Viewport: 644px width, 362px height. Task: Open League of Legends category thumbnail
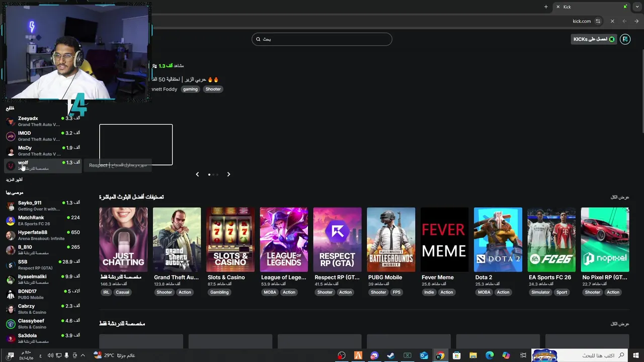click(x=284, y=239)
